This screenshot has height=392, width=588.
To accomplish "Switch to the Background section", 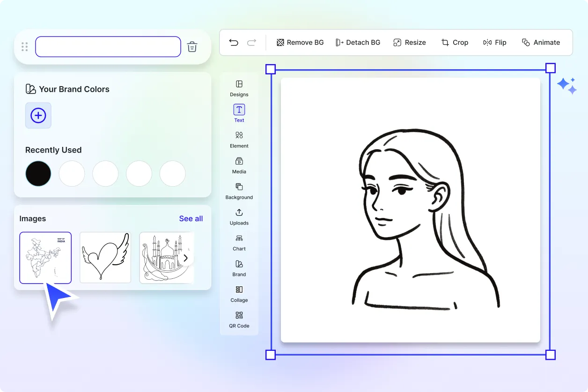I will (239, 191).
